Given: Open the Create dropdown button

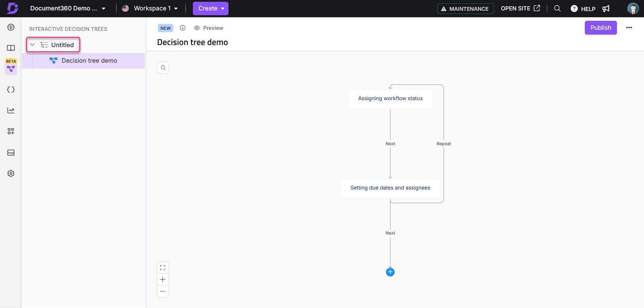Looking at the screenshot, I should point(211,8).
